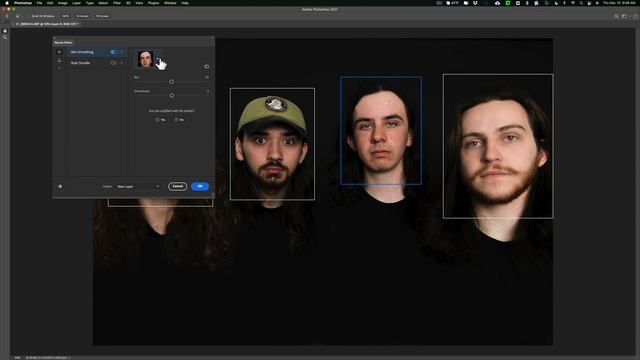This screenshot has width=640, height=360.
Task: Choose No for satisfied with results
Action: tap(180, 120)
